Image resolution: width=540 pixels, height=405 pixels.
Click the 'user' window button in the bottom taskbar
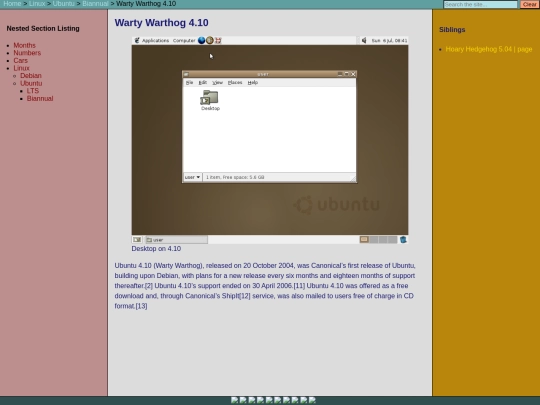[x=176, y=240]
